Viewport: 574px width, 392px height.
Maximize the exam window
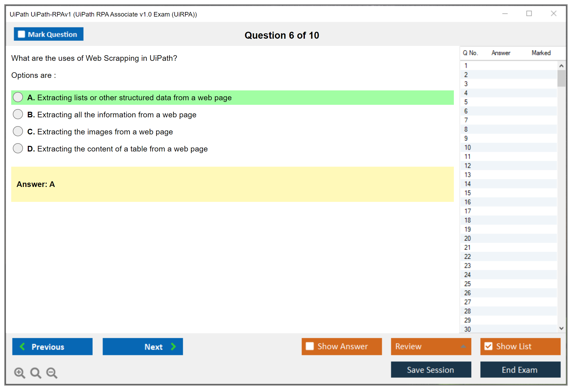(x=529, y=14)
